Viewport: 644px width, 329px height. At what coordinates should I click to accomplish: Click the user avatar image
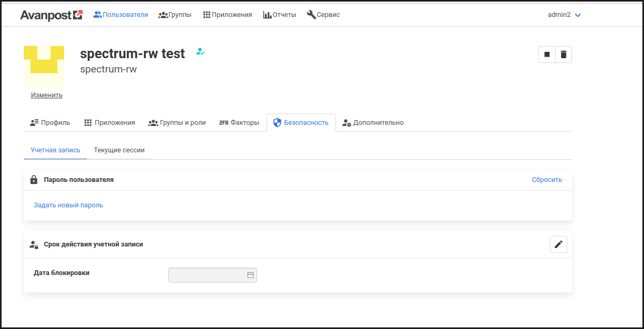point(44,66)
